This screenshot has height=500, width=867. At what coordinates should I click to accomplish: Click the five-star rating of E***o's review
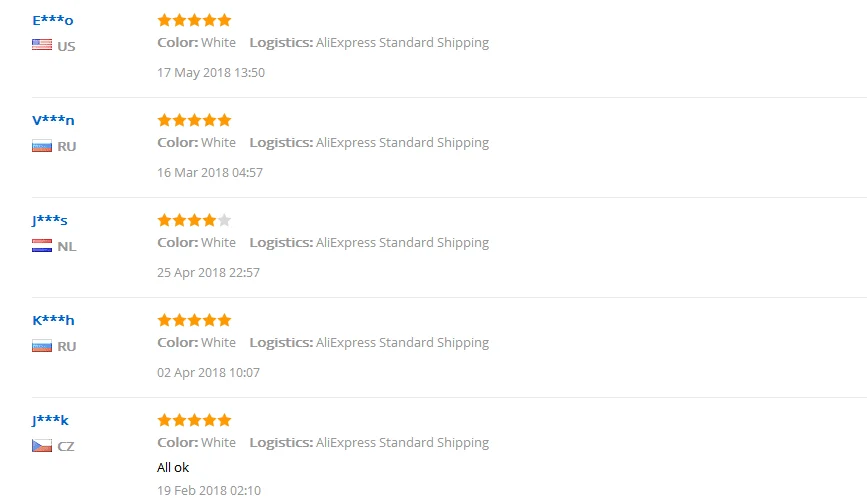point(194,20)
